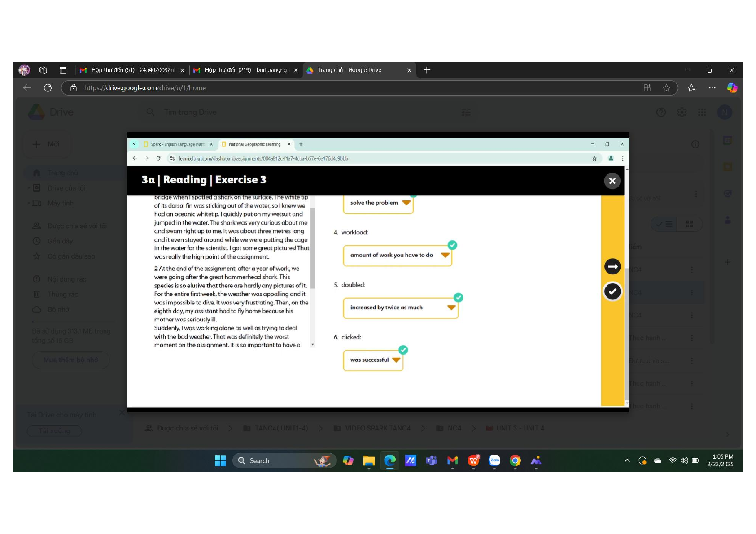Click the black next arrow button
Screen dimensions: 756x534
tap(612, 266)
